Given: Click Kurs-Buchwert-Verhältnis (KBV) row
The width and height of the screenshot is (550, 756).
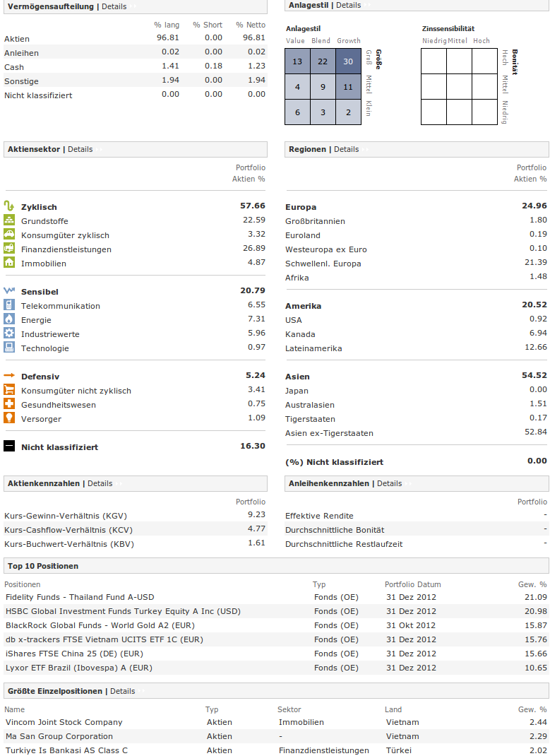Looking at the screenshot, I should point(136,544).
